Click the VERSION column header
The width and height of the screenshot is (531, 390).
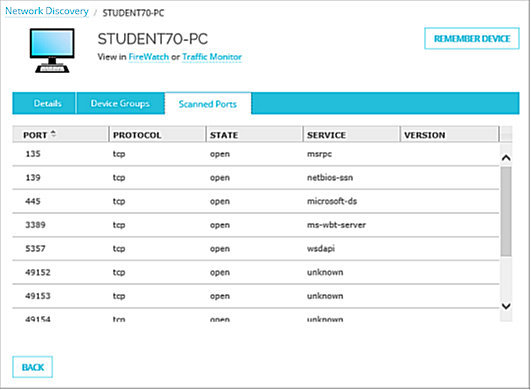450,135
